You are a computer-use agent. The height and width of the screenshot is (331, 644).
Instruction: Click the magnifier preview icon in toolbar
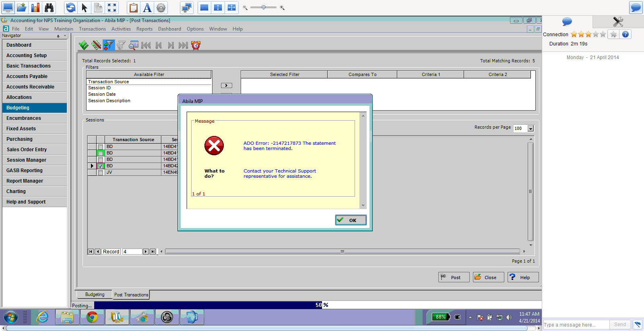click(134, 45)
